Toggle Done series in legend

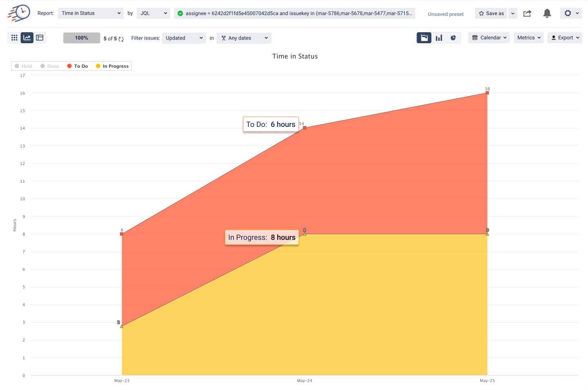tap(50, 66)
